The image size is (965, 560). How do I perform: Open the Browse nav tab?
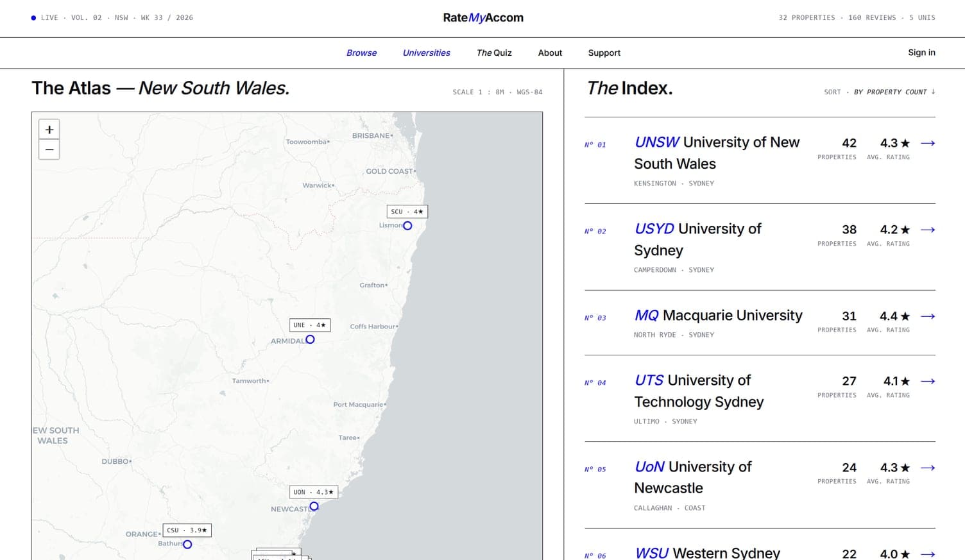tap(361, 53)
